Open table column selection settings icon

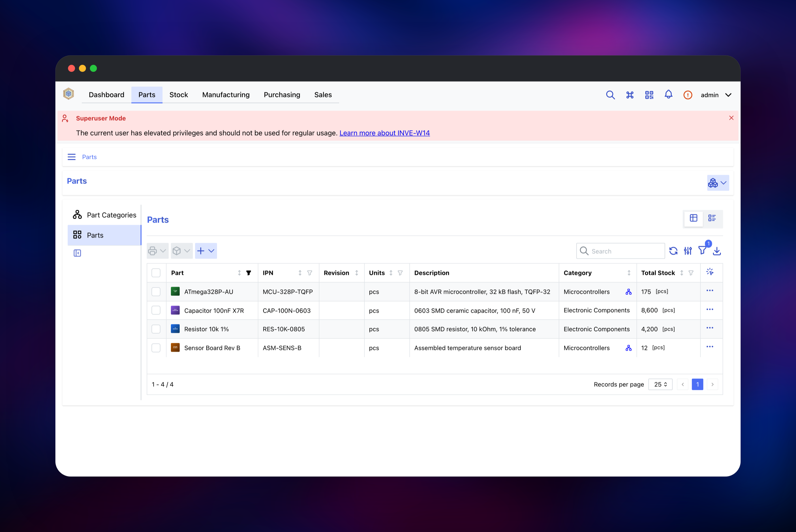click(688, 251)
